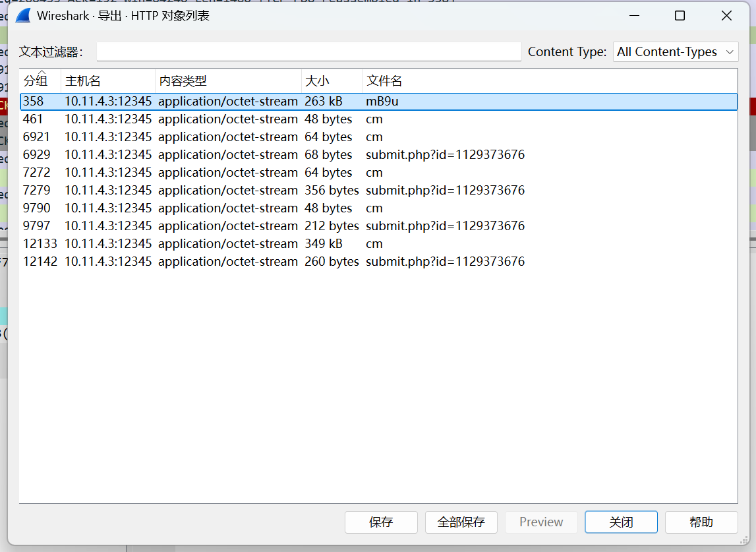This screenshot has height=552, width=756.
Task: Maximize the HTTP object list dialog
Action: pos(680,16)
